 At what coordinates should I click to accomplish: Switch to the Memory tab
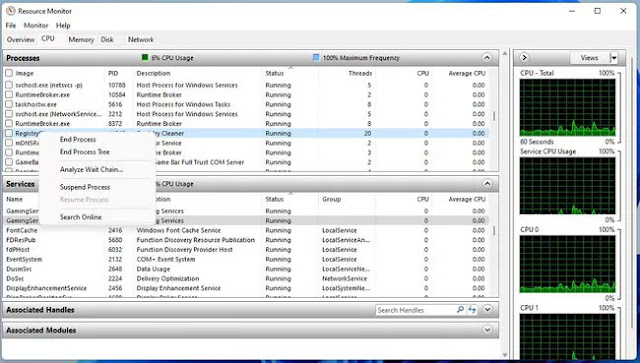coord(81,40)
